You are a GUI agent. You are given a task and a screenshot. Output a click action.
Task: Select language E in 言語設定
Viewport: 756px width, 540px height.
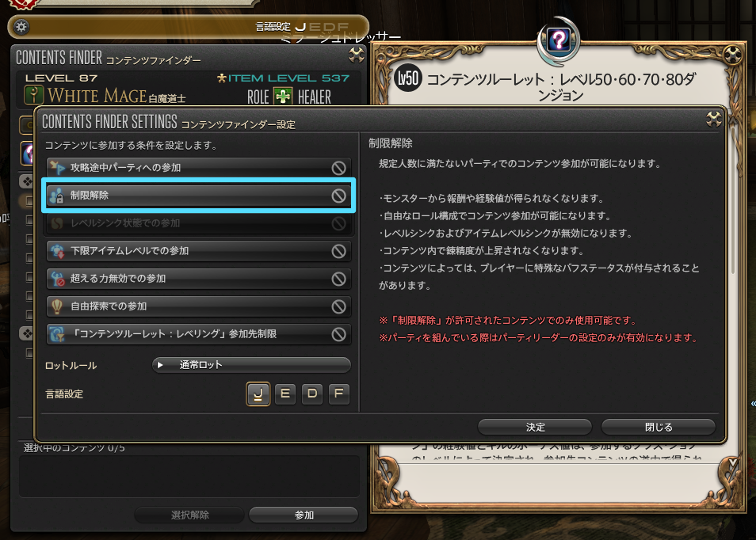coord(285,394)
